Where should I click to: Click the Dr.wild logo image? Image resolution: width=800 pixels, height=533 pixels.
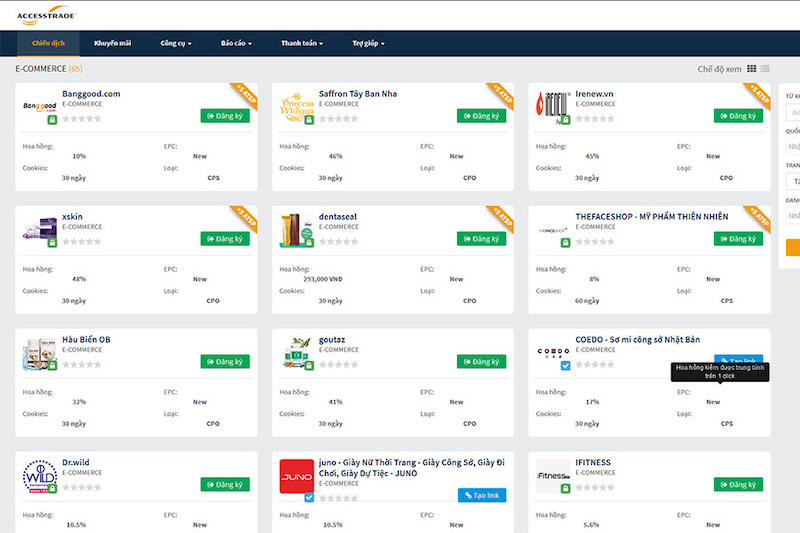coord(40,476)
